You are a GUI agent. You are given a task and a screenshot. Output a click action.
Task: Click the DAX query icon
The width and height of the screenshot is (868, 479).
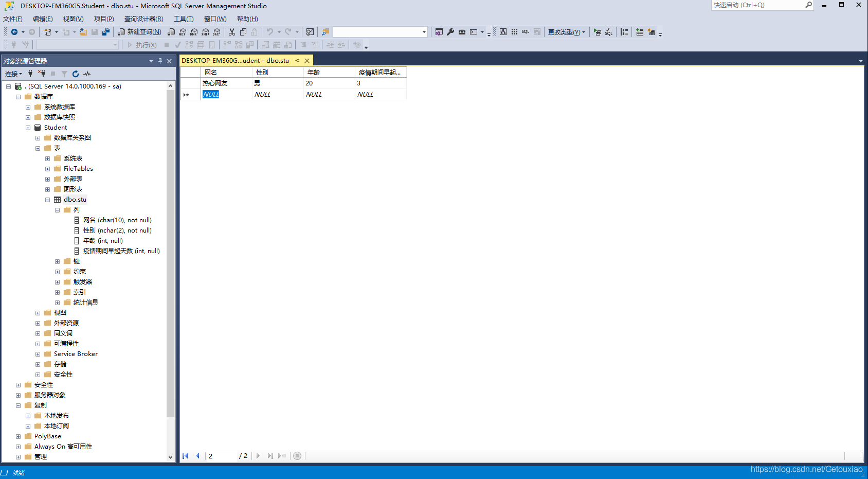pos(216,32)
